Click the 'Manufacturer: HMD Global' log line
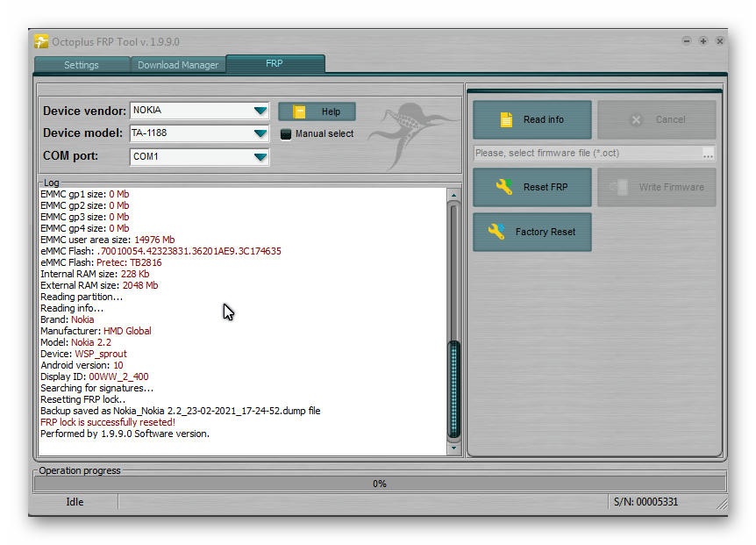Viewport: 756px width, 545px height. (x=96, y=332)
